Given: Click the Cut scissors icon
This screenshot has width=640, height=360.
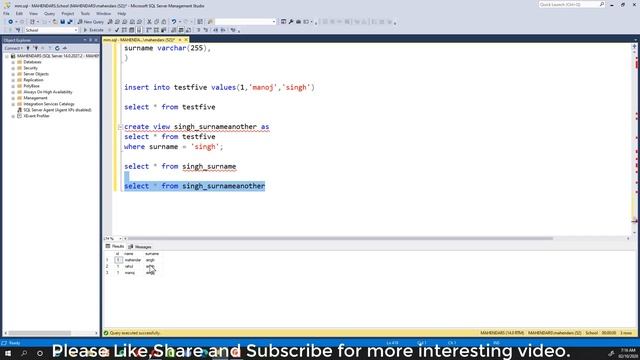Looking at the screenshot, I should pyautogui.click(x=149, y=22).
